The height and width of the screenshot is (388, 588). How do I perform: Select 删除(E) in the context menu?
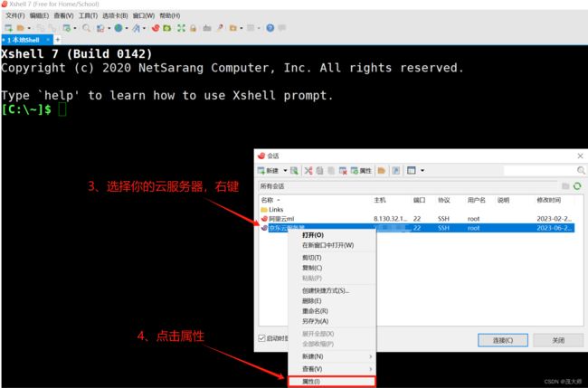332,301
